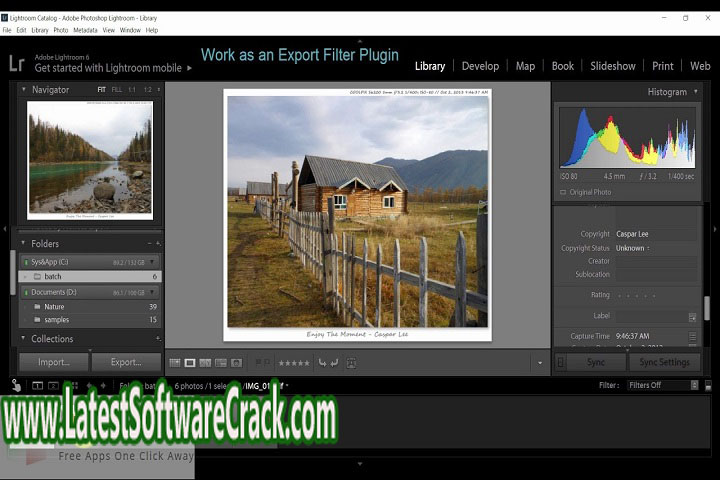The width and height of the screenshot is (720, 480).
Task: Remove folder minus icon in Folders
Action: 150,243
